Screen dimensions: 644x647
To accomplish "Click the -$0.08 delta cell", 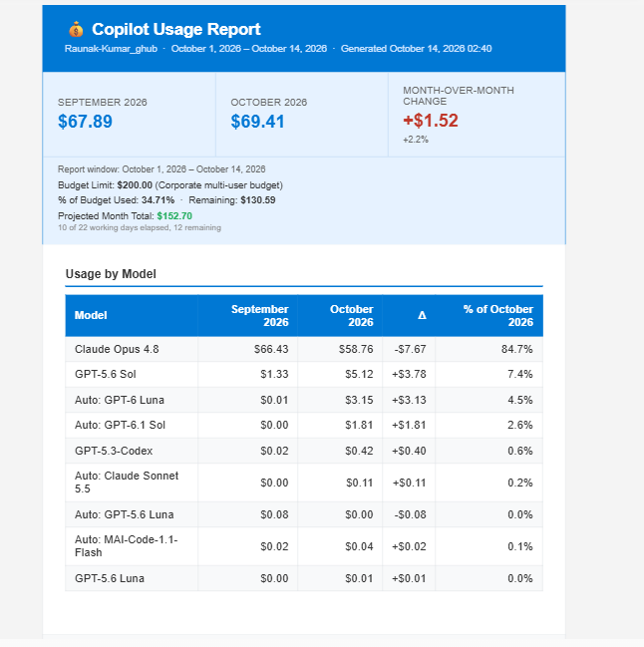I will pos(410,514).
